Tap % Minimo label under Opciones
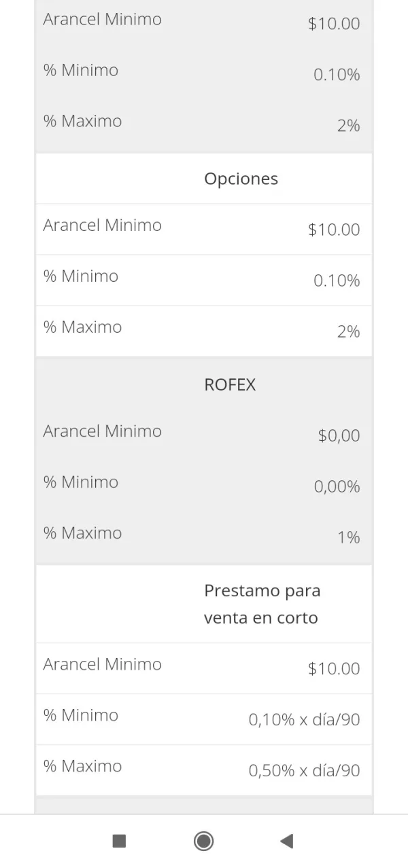This screenshot has height=868, width=408. [x=81, y=276]
